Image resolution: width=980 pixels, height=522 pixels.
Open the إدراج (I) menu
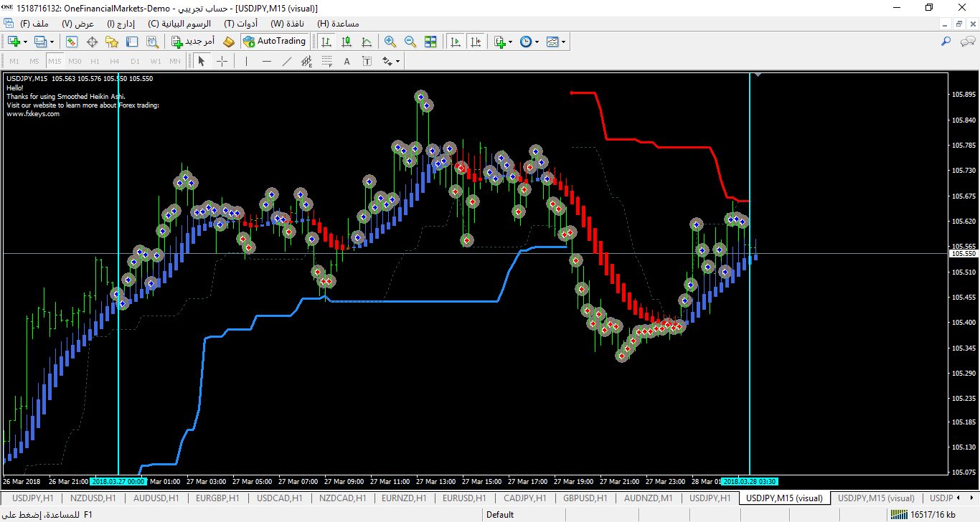click(121, 24)
